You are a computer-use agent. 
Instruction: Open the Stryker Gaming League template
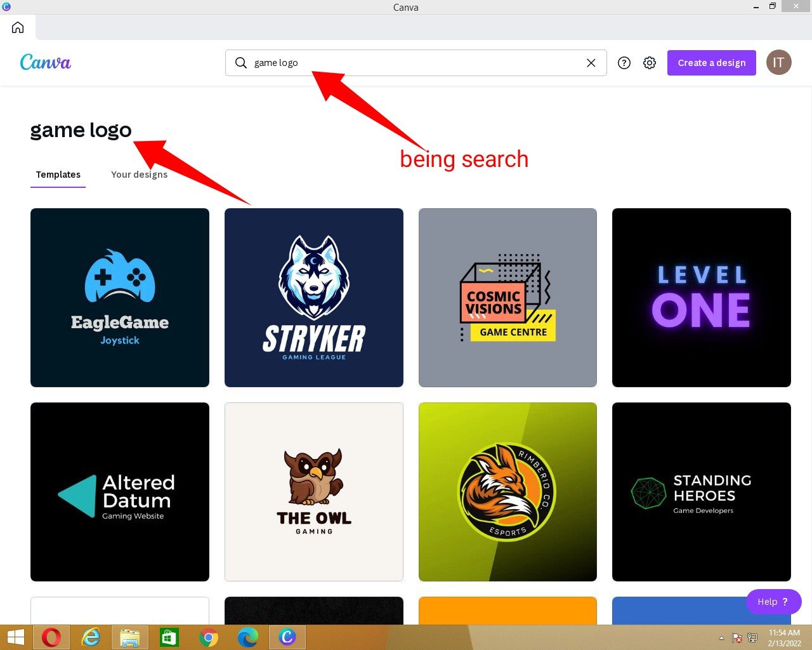(x=314, y=298)
